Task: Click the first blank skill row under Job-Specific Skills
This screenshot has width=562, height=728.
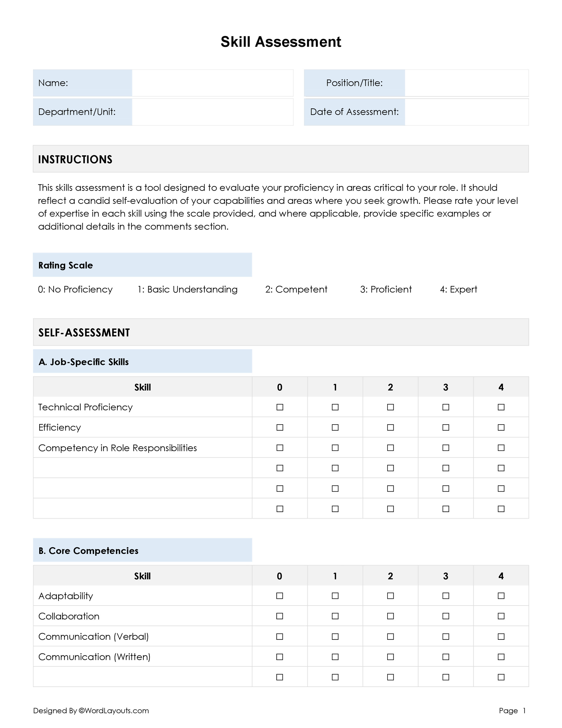Action: 143,468
